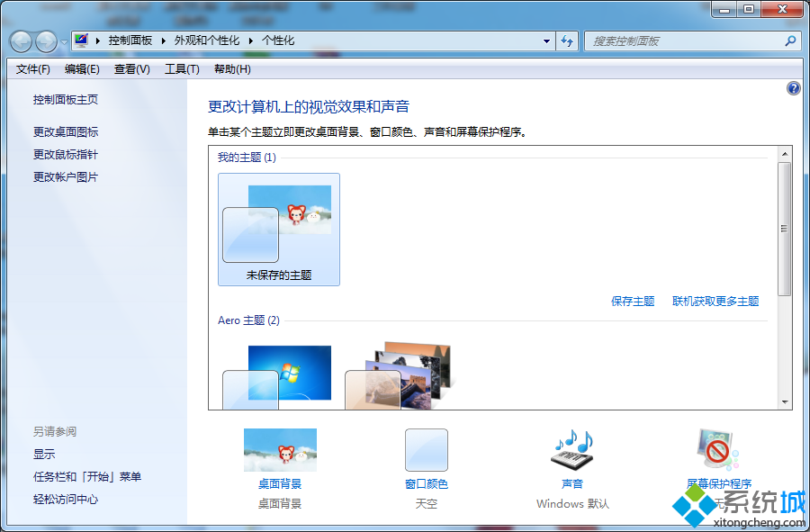Click the back navigation arrow
Viewport: 810px width, 532px height.
click(x=20, y=41)
